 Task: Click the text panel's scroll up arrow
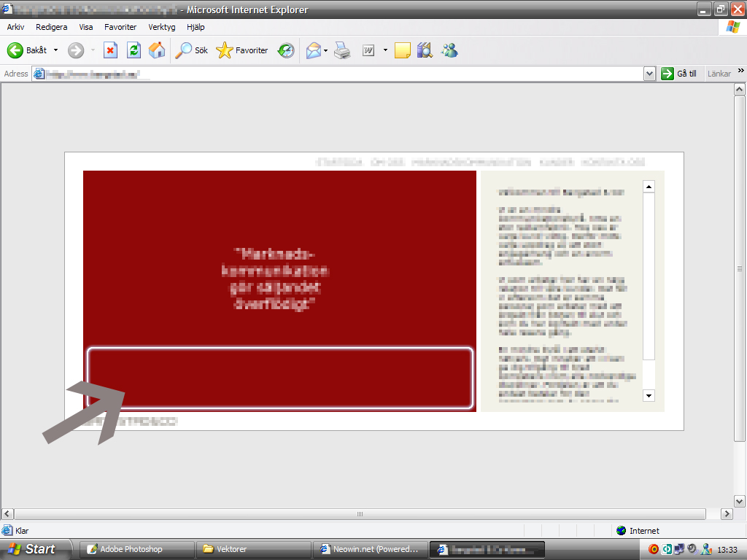pos(649,187)
